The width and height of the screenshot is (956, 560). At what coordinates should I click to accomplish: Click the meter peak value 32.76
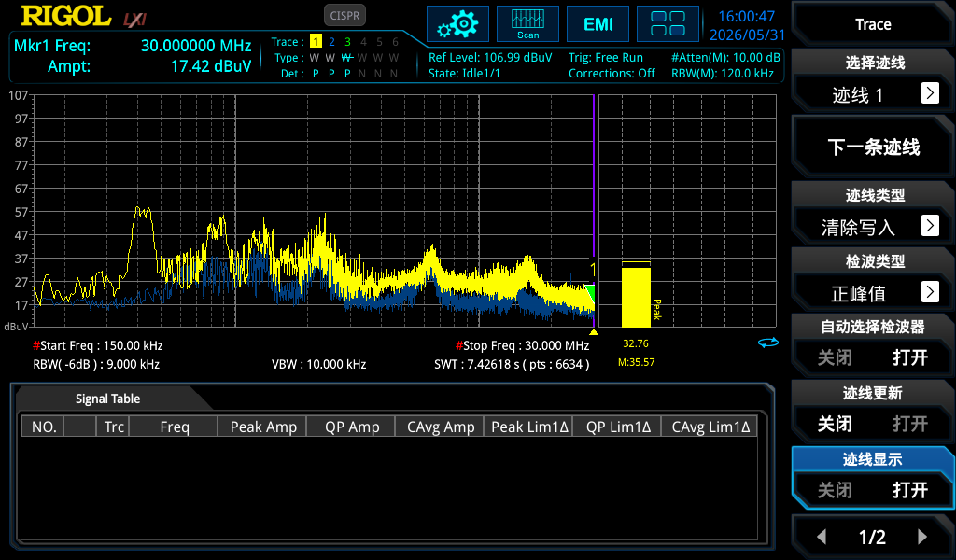(x=635, y=343)
